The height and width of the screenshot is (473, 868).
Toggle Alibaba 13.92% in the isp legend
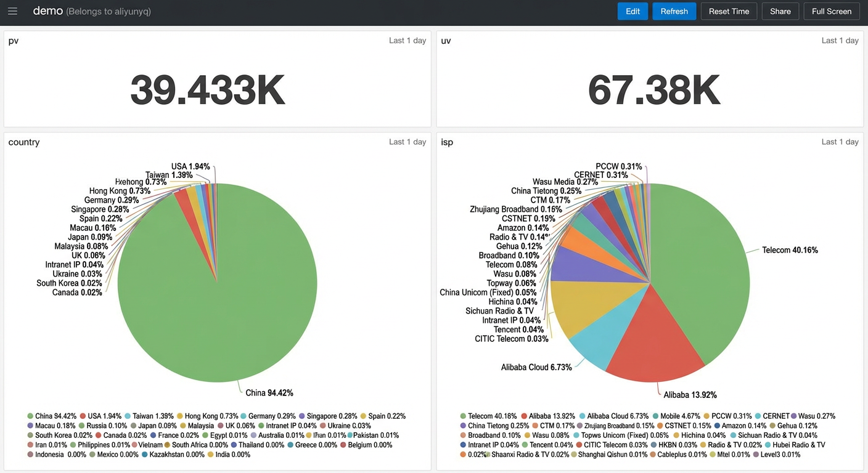click(x=548, y=416)
